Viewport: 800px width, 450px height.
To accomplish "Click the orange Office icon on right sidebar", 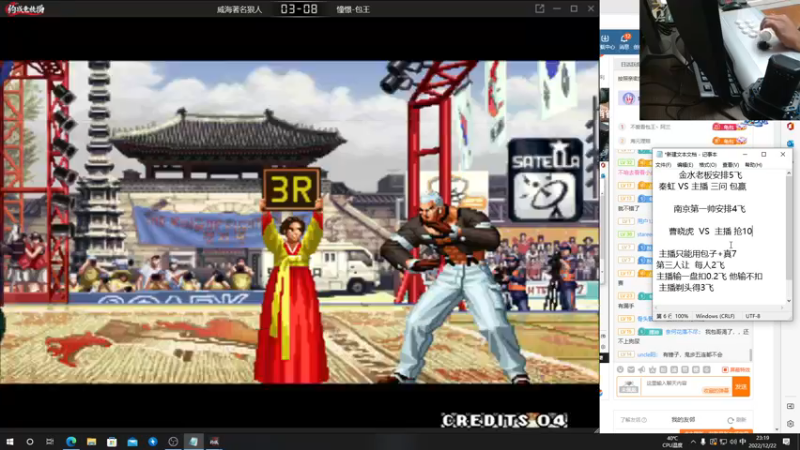I will tap(790, 127).
